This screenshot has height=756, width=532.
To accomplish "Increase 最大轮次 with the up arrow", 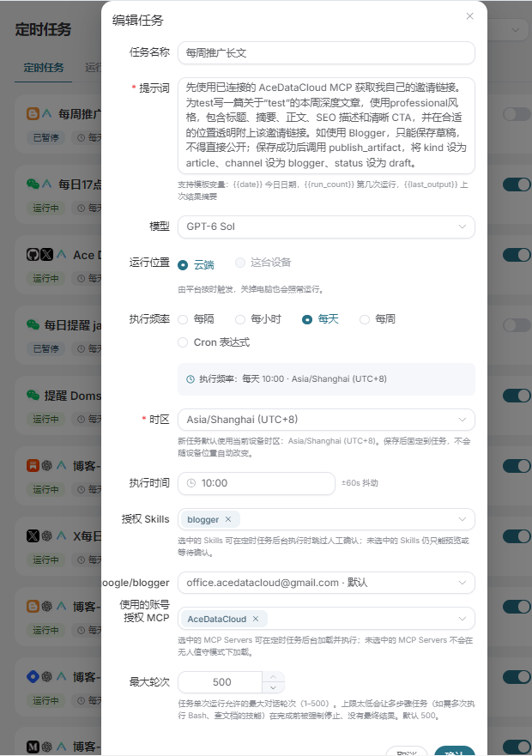I will [x=274, y=677].
